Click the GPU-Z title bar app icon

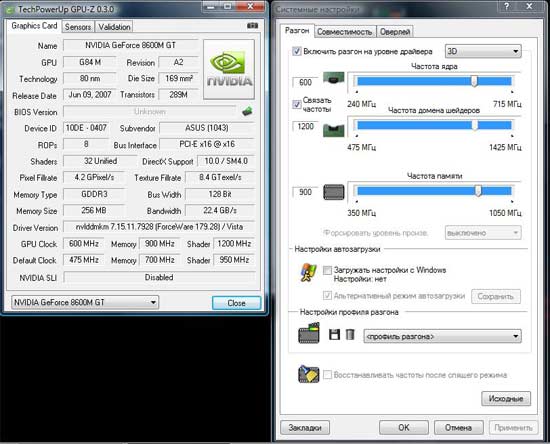pyautogui.click(x=10, y=9)
